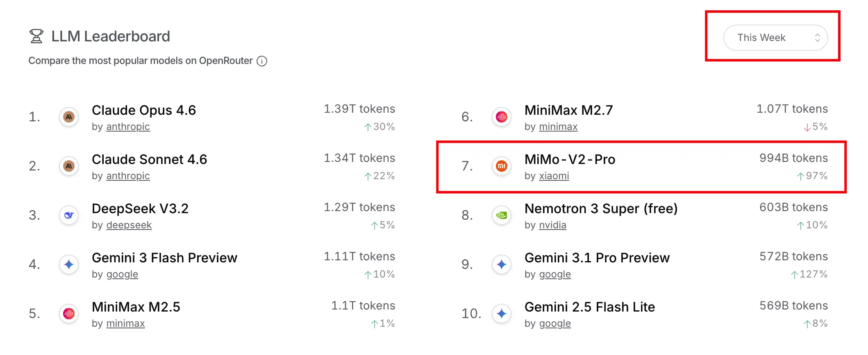The width and height of the screenshot is (868, 355).
Task: Click the google link under Gemini 3 Flash Preview
Action: click(122, 274)
